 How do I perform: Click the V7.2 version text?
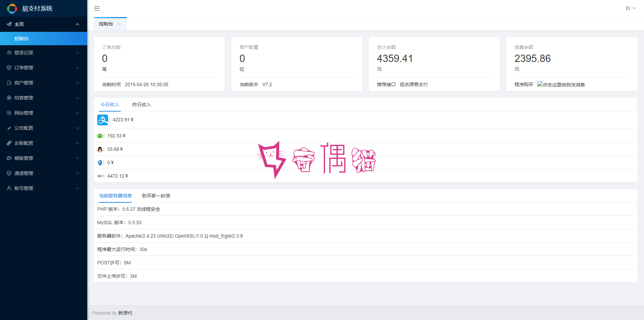(x=267, y=84)
